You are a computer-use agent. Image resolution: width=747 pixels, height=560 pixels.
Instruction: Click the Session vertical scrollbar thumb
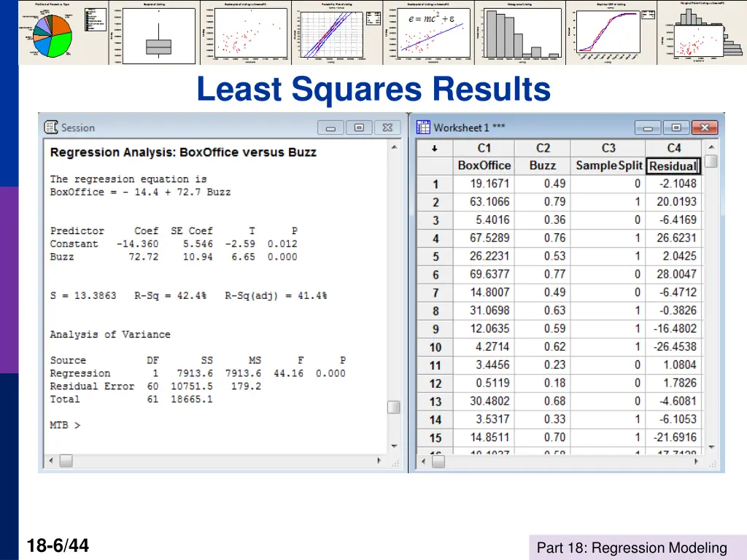click(393, 407)
